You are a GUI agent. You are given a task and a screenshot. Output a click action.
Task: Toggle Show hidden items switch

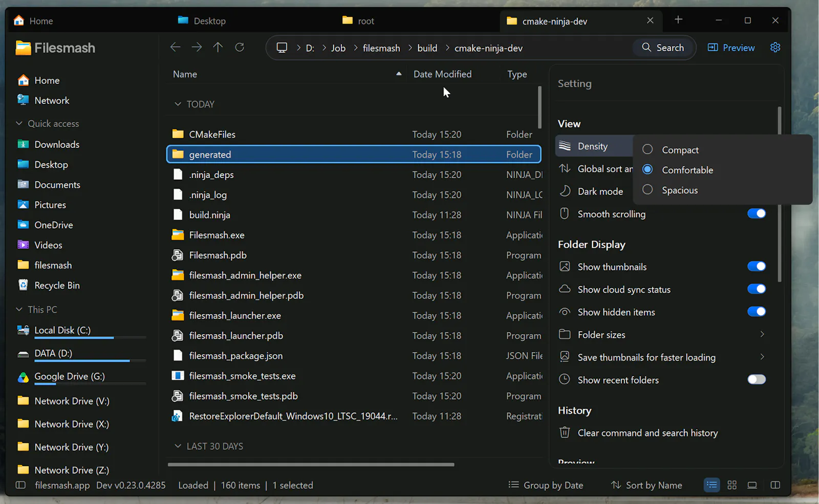[756, 311]
